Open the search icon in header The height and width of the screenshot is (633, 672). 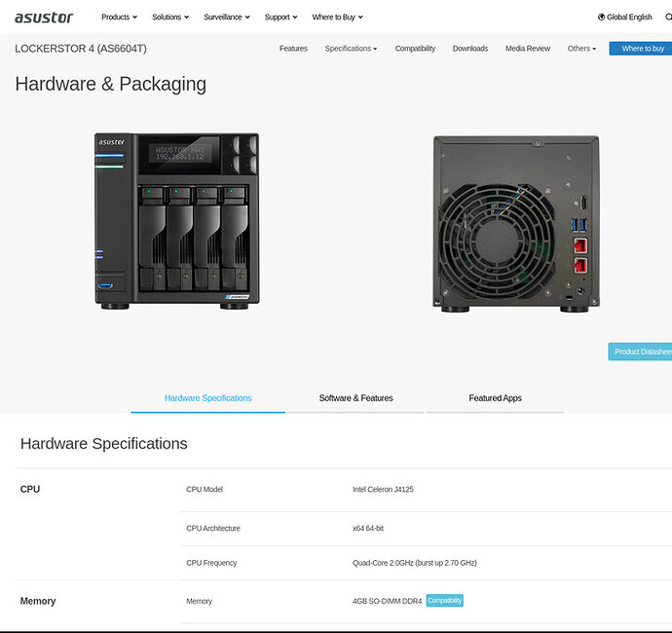pyautogui.click(x=668, y=18)
